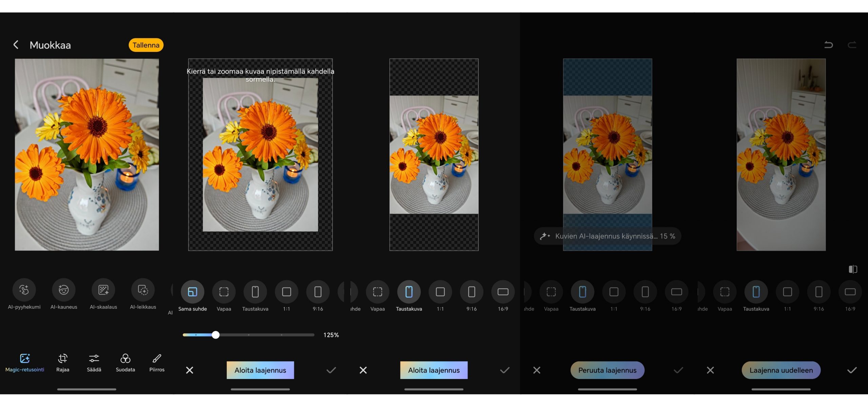
Task: Tap the fully expanded flower image result
Action: point(781,155)
